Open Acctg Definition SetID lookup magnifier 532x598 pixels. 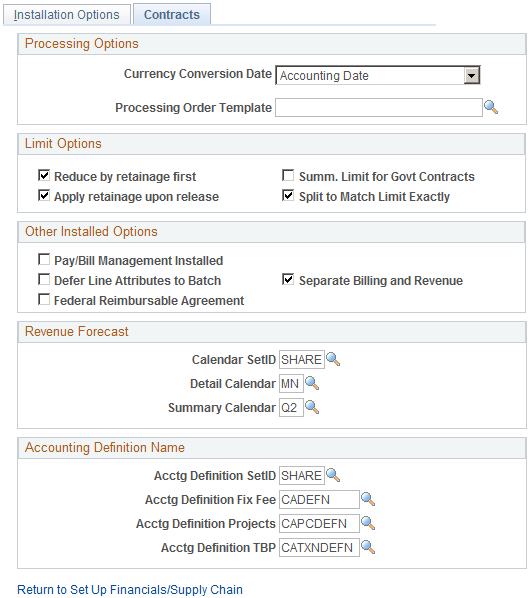coord(333,476)
